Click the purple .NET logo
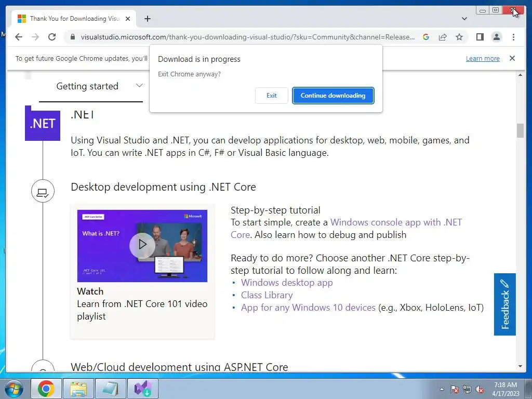 (x=43, y=123)
